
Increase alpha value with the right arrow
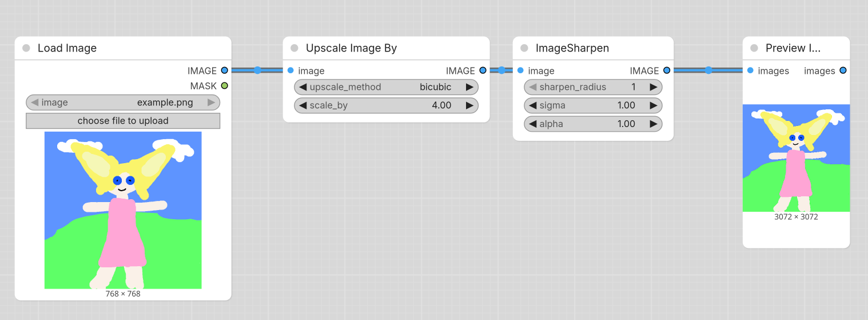point(654,124)
